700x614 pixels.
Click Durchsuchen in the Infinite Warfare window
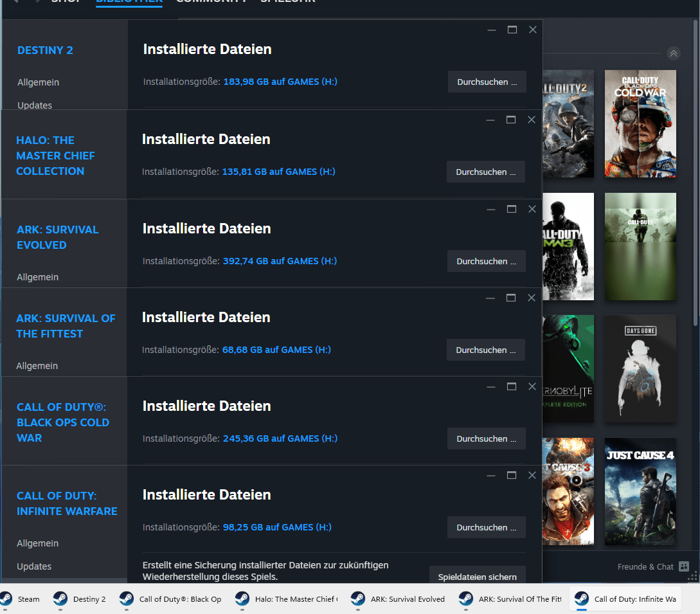coord(486,527)
